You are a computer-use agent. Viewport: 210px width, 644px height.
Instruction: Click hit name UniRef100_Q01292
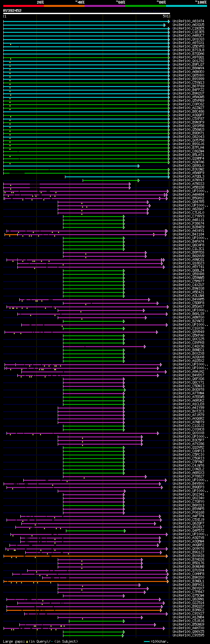coord(188,61)
